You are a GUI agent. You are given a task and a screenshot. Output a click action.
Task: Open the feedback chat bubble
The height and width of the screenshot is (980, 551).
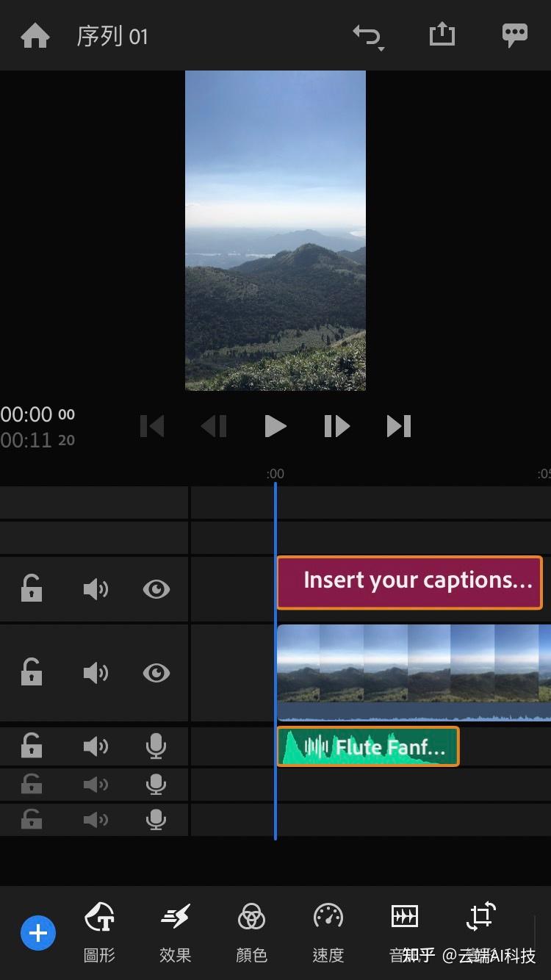click(514, 36)
